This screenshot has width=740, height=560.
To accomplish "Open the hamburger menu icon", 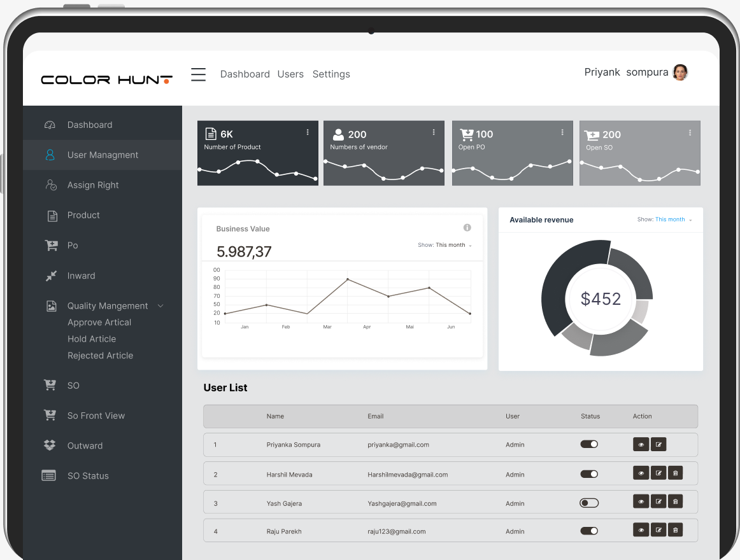I will 198,74.
